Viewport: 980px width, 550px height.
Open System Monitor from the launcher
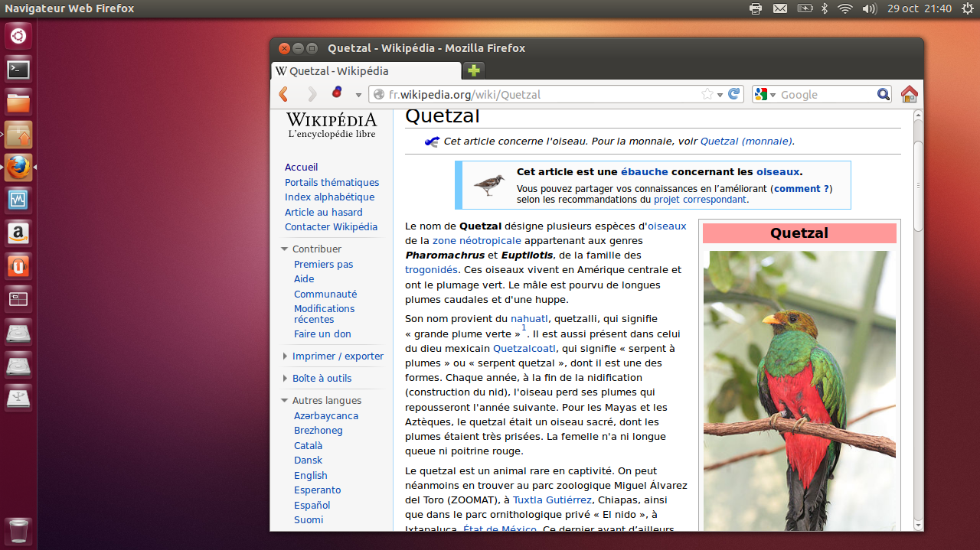(x=18, y=200)
